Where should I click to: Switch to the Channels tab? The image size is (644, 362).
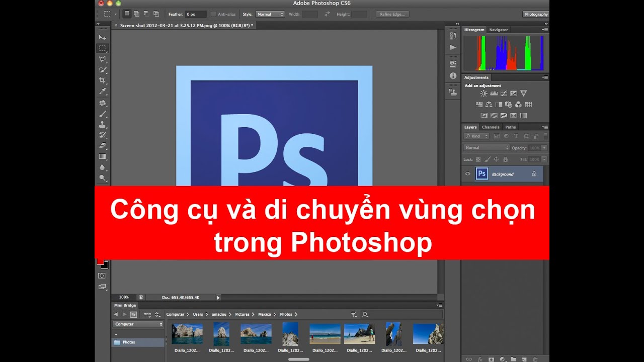(491, 127)
